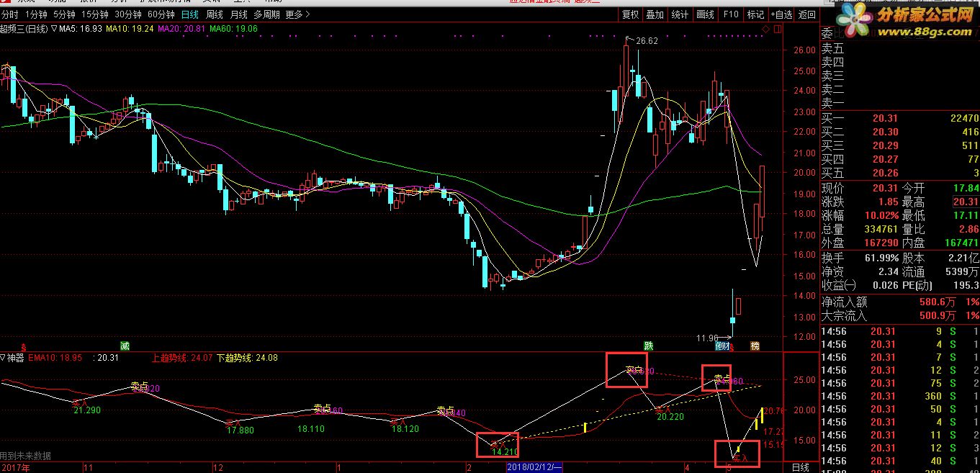Click the EMA10: 18.95 label
The image size is (980, 473).
coord(56,357)
